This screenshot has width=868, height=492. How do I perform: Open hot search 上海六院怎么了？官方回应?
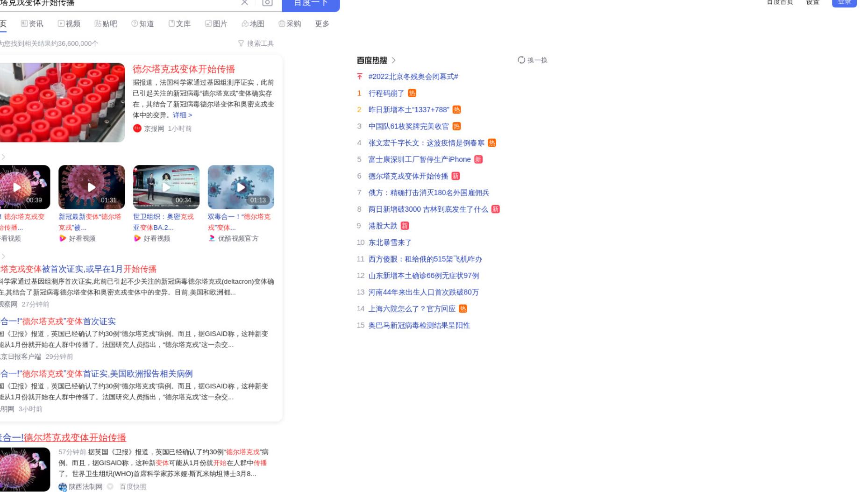point(412,309)
